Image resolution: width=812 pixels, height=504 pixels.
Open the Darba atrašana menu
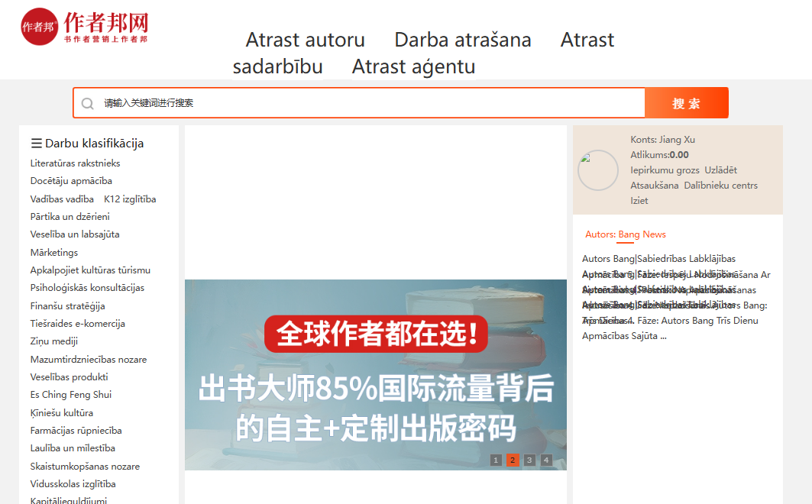click(462, 40)
